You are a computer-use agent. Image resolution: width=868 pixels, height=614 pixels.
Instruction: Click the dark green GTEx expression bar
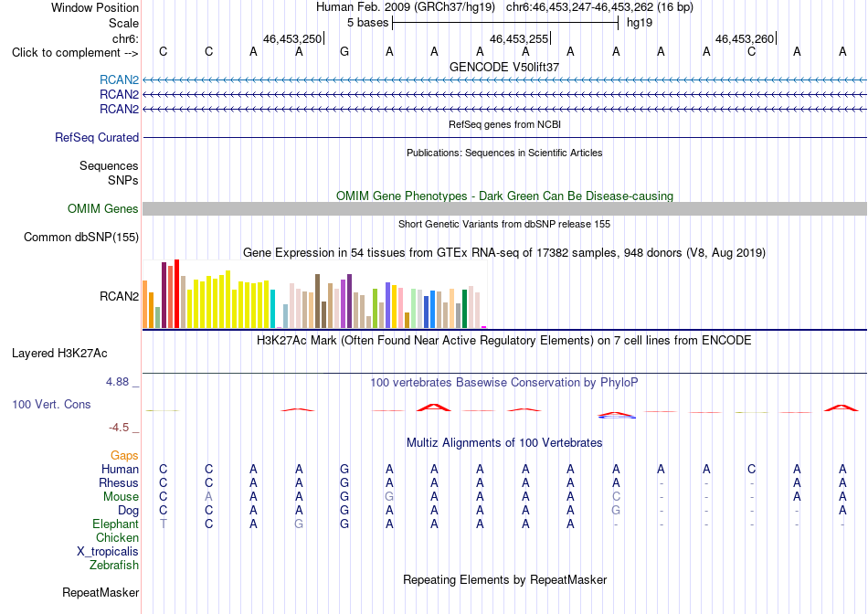pos(465,309)
